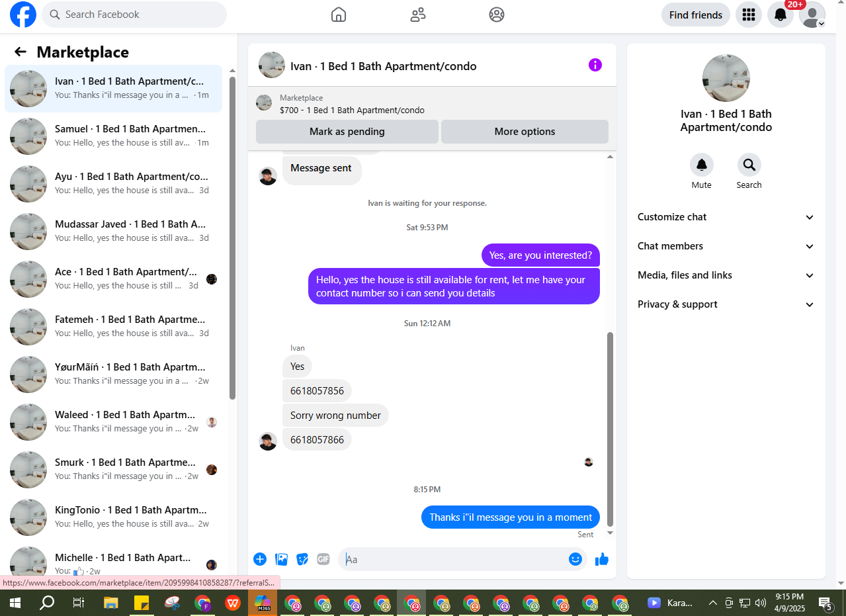Click the message '6618057856'
The image size is (846, 616).
(x=317, y=391)
